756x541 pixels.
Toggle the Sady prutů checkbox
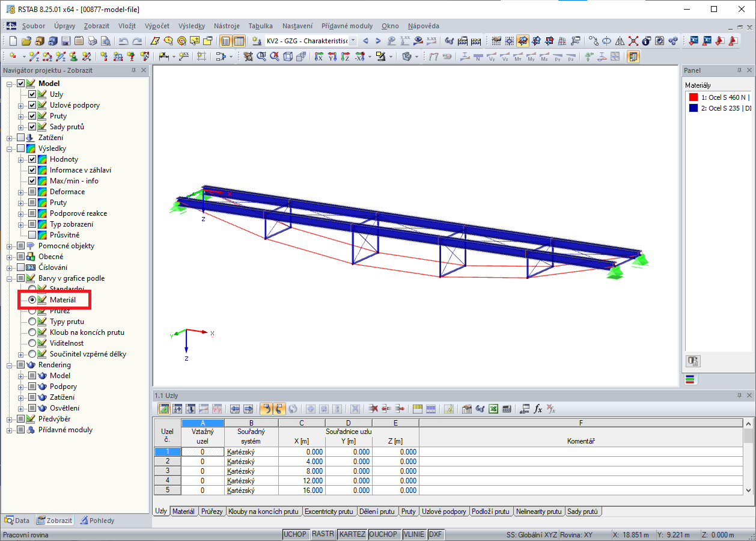[32, 127]
